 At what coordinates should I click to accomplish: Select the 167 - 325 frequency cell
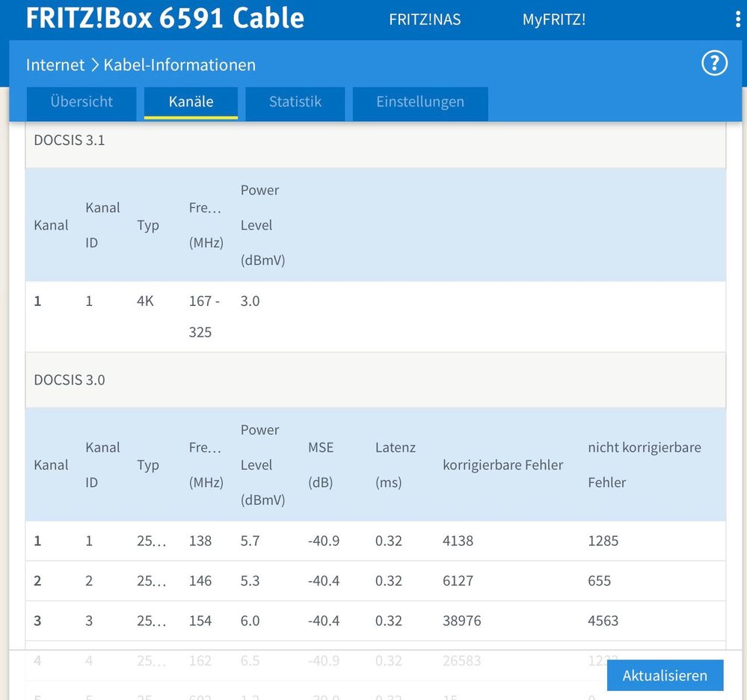tap(204, 316)
